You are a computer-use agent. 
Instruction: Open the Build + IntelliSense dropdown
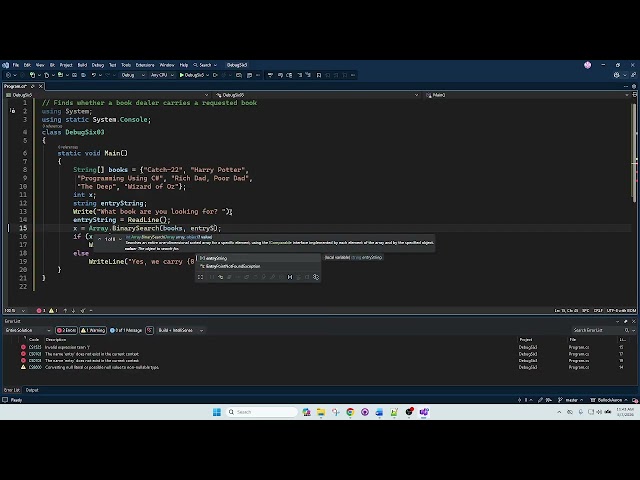(x=180, y=330)
